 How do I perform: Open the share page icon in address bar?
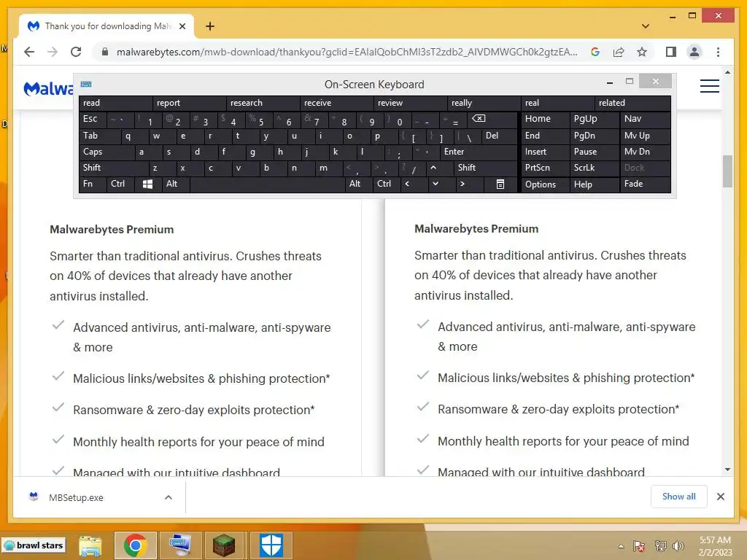point(619,52)
